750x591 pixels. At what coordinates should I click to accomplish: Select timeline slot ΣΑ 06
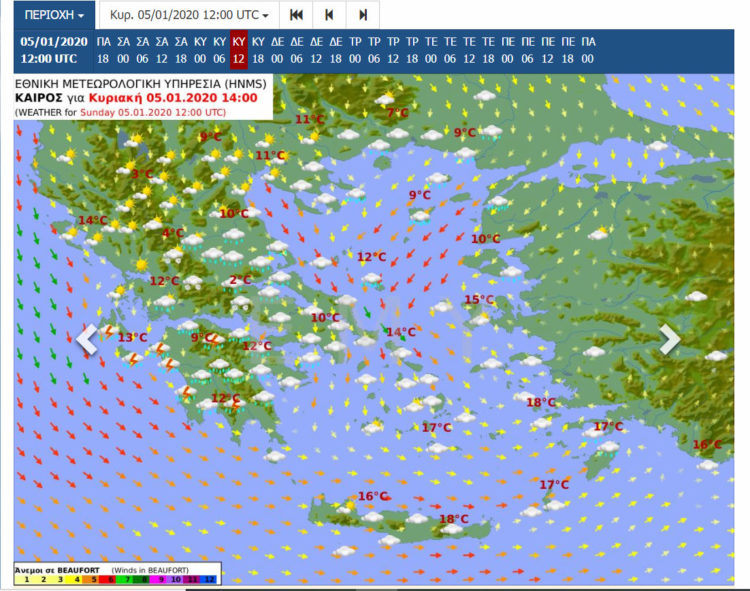(x=143, y=50)
